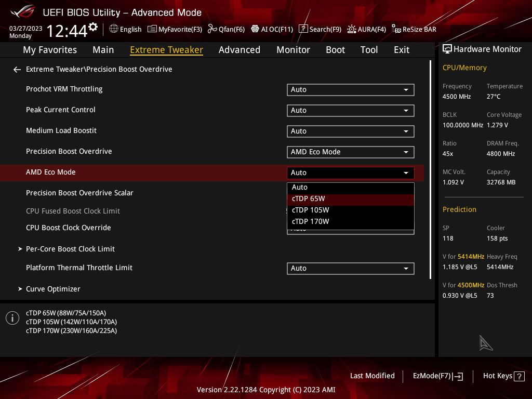The image size is (532, 399).
Task: Click the 12:44 clock display
Action: (x=67, y=31)
